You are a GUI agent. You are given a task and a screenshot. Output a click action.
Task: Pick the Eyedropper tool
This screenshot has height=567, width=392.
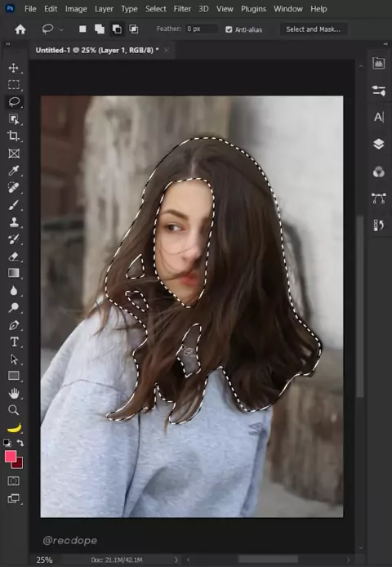click(x=14, y=170)
